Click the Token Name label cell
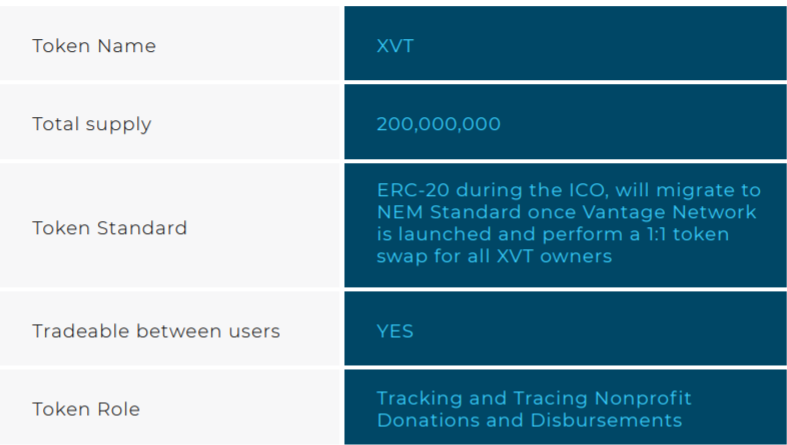Image resolution: width=787 pixels, height=445 pixels. tap(94, 46)
